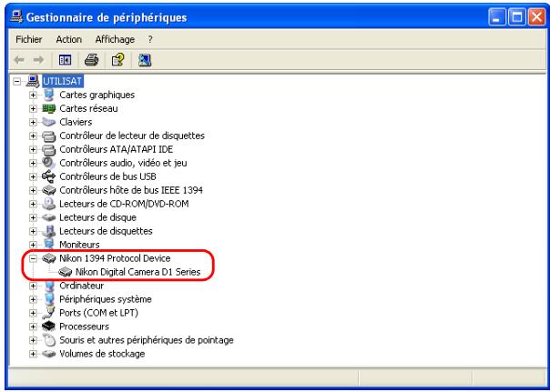Click the Nikon 1394 Protocol Device icon
Screen dimensions: 550x392
[49, 258]
